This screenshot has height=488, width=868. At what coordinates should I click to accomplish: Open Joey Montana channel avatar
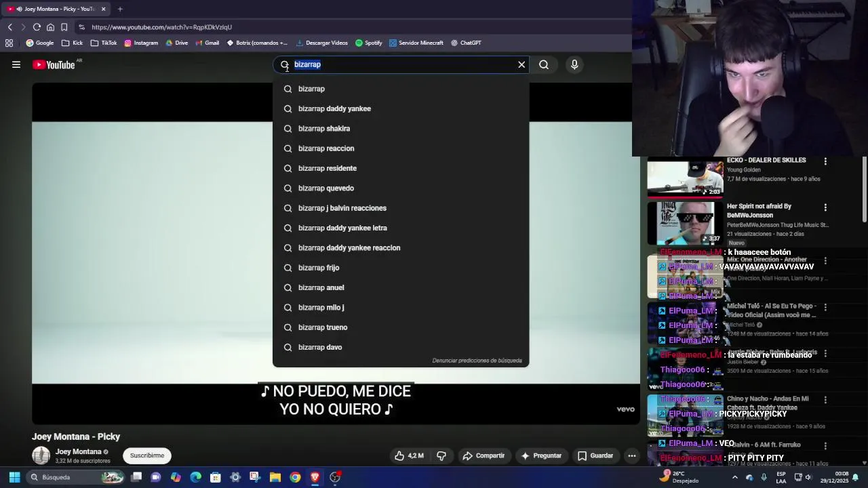tap(41, 455)
